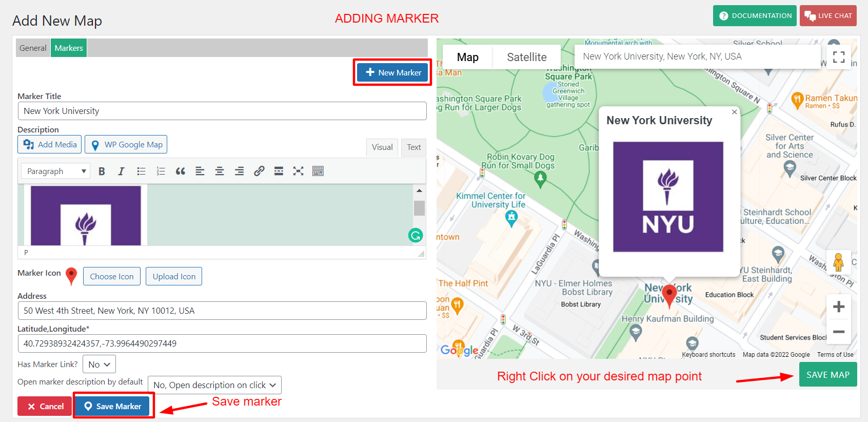Image resolution: width=868 pixels, height=422 pixels.
Task: Click the red Marker Icon preview pin
Action: [71, 276]
